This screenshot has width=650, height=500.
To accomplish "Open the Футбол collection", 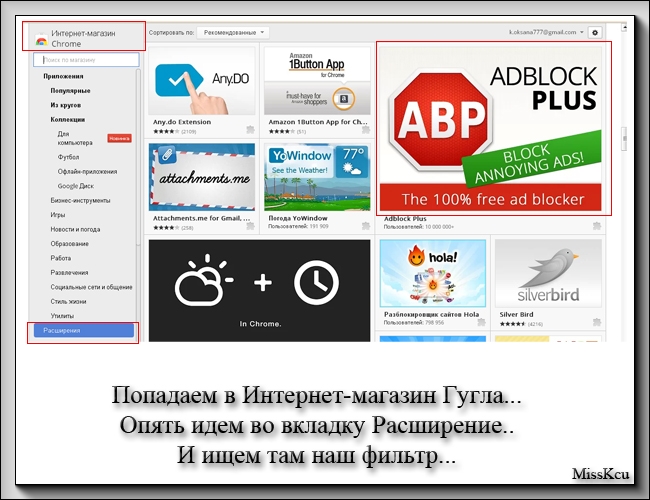I will point(68,157).
